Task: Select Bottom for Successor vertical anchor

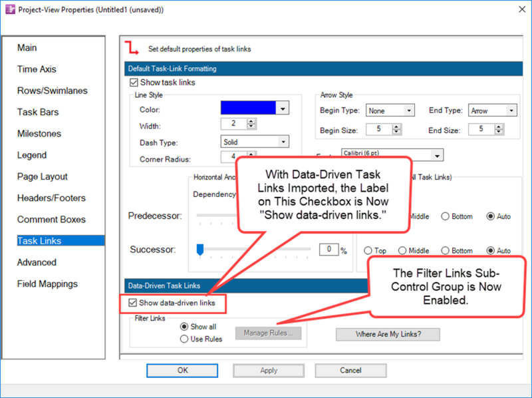Action: pyautogui.click(x=445, y=251)
